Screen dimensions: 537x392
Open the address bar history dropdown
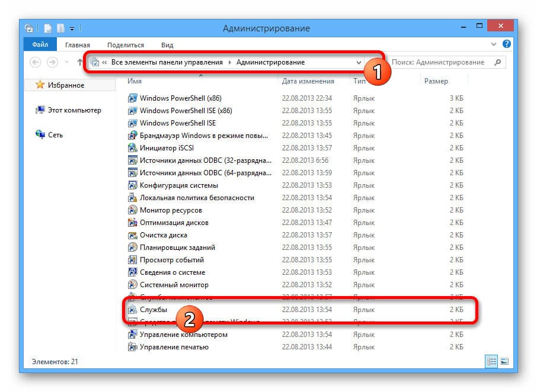tap(359, 63)
